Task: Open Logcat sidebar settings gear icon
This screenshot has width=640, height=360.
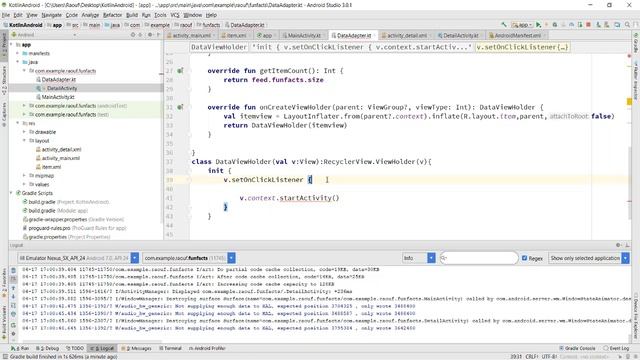Action: tap(13, 334)
